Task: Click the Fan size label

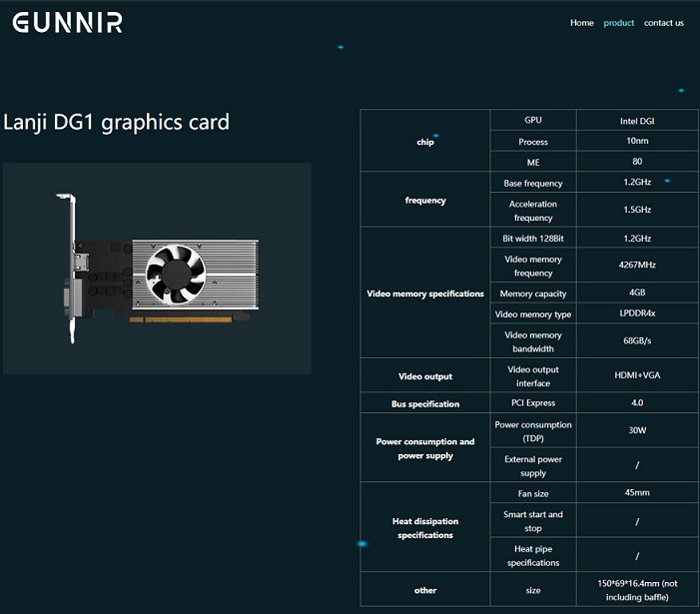Action: coord(533,493)
